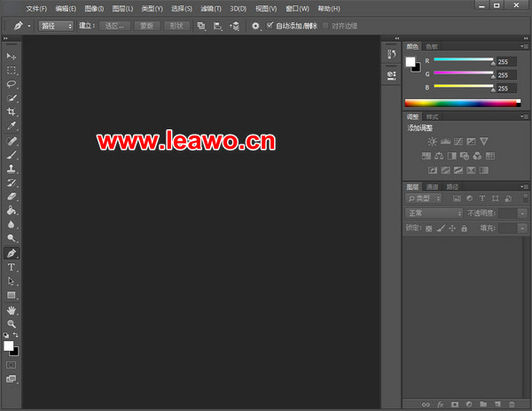The image size is (532, 411).
Task: Add Photo Filter adjustment
Action: tap(465, 156)
